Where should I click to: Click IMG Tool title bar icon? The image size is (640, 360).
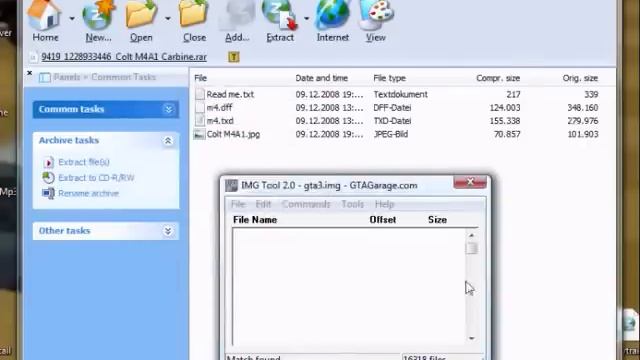[x=231, y=185]
